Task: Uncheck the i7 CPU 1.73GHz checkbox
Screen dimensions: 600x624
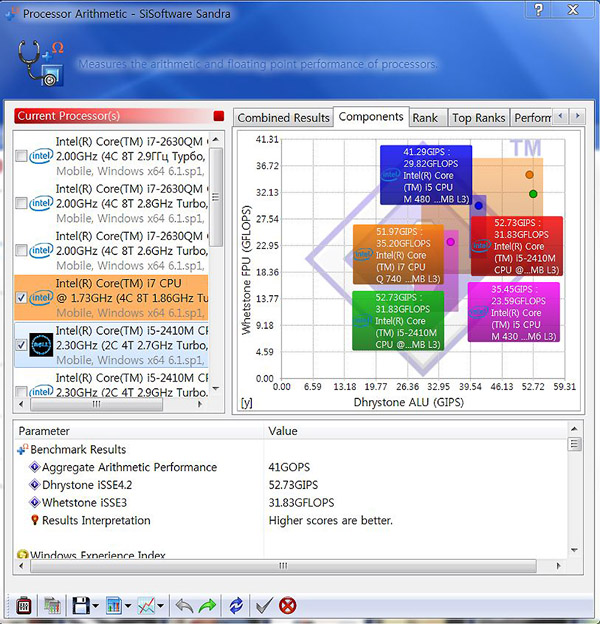Action: pyautogui.click(x=21, y=298)
